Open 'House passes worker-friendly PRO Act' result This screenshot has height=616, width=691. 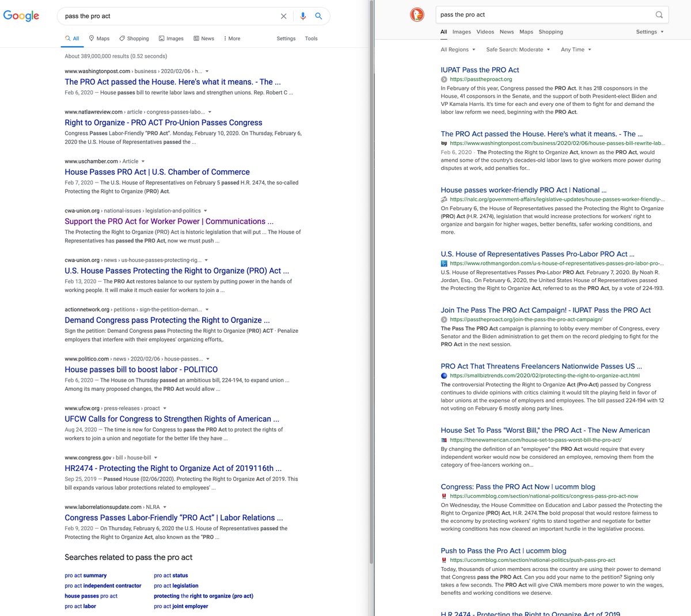[524, 190]
